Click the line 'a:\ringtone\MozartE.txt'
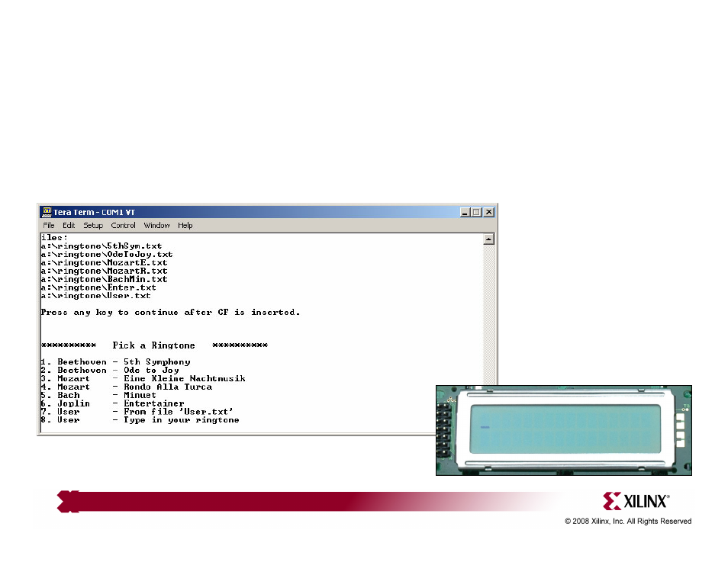 click(x=104, y=262)
